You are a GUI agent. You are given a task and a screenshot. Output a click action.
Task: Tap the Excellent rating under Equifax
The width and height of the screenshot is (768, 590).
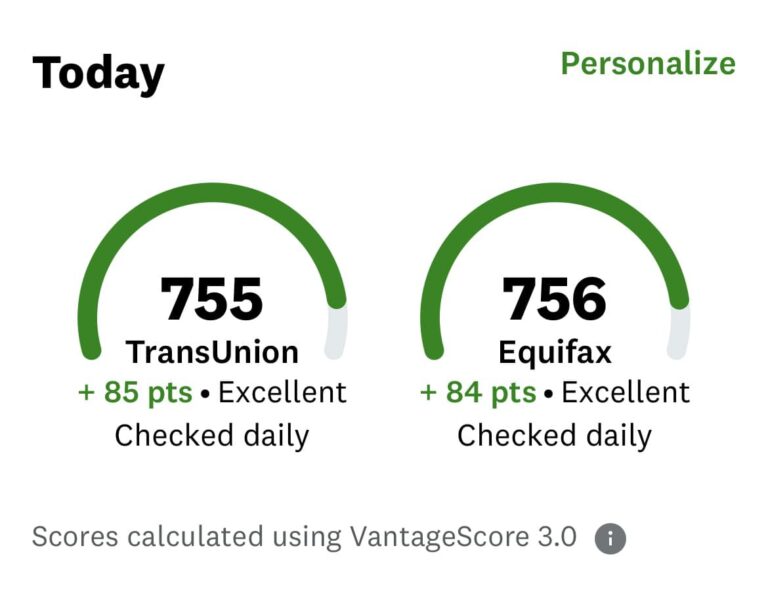625,392
